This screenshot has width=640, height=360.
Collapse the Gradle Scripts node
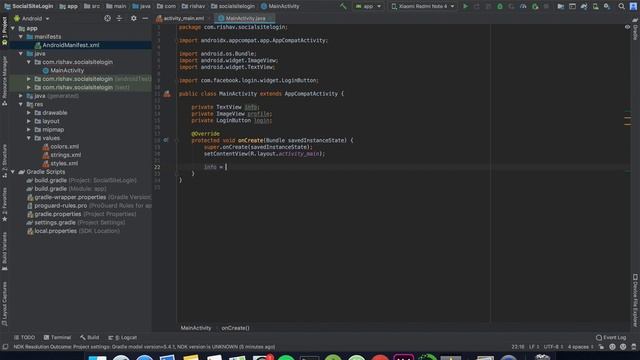13,172
